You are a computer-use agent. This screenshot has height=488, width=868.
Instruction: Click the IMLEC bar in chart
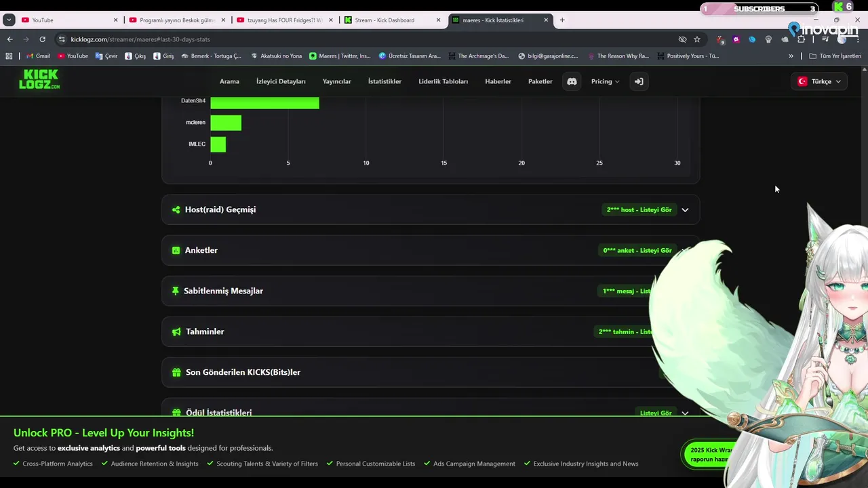pyautogui.click(x=218, y=144)
